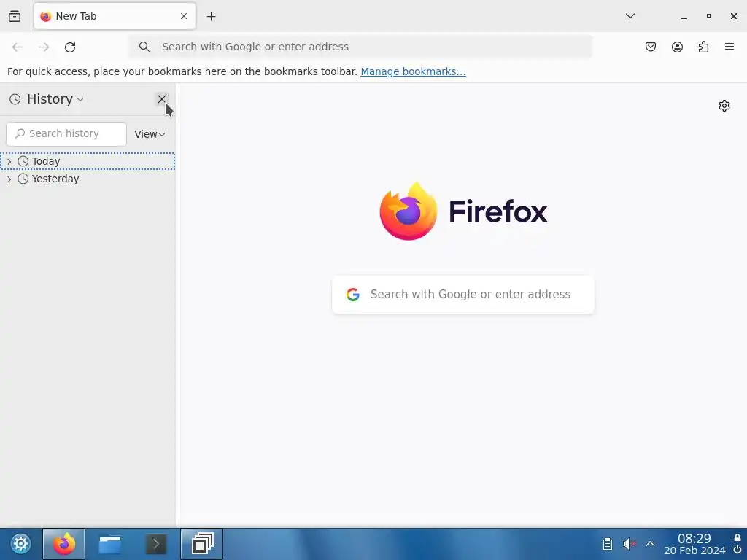Launch the terminal from taskbar
This screenshot has height=560, width=747.
coord(156,544)
